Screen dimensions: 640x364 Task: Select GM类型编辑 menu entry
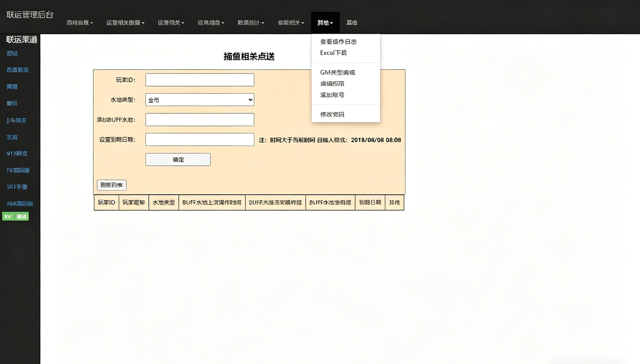pos(338,72)
